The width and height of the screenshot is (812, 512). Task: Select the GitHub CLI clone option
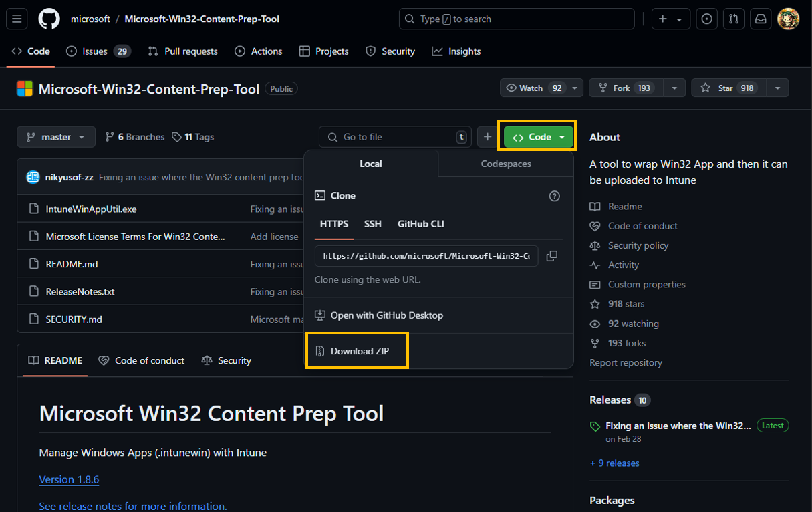[x=421, y=224]
